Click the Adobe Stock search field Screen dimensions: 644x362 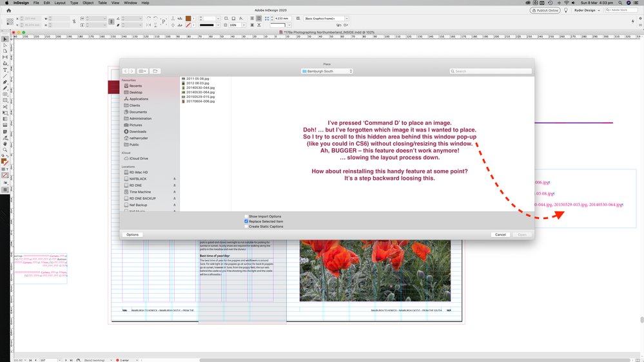click(621, 10)
